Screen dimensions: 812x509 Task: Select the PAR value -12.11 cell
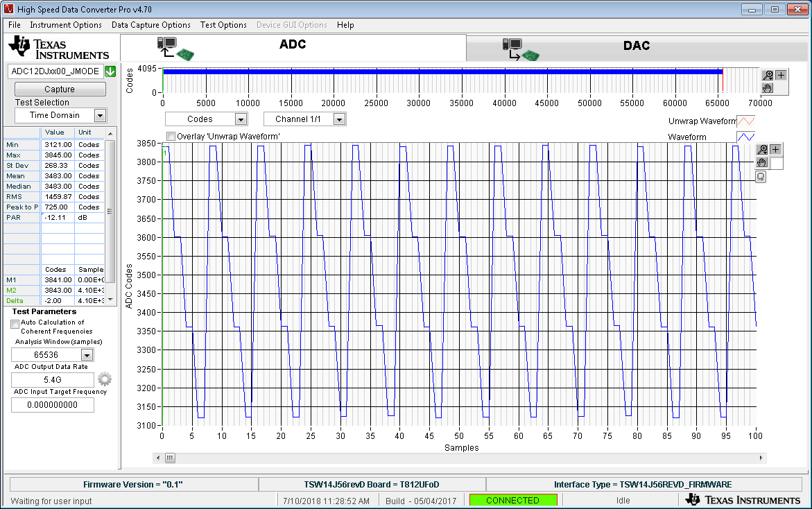[58, 218]
